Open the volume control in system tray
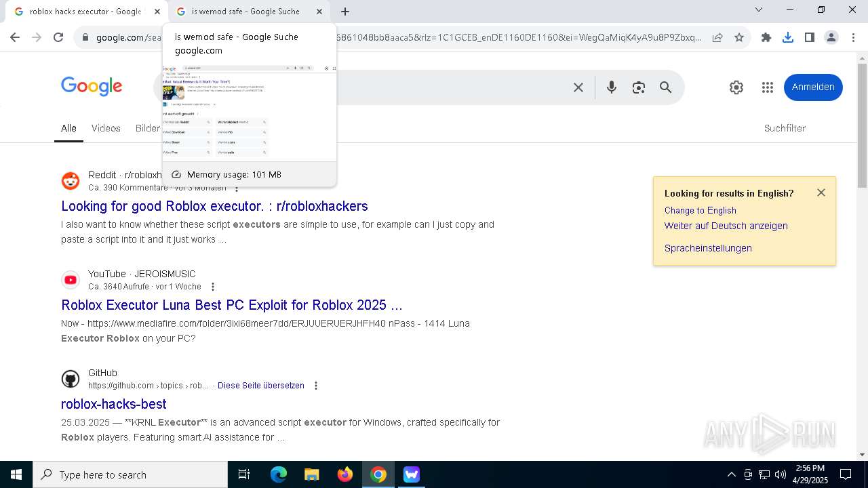This screenshot has height=488, width=868. [780, 474]
